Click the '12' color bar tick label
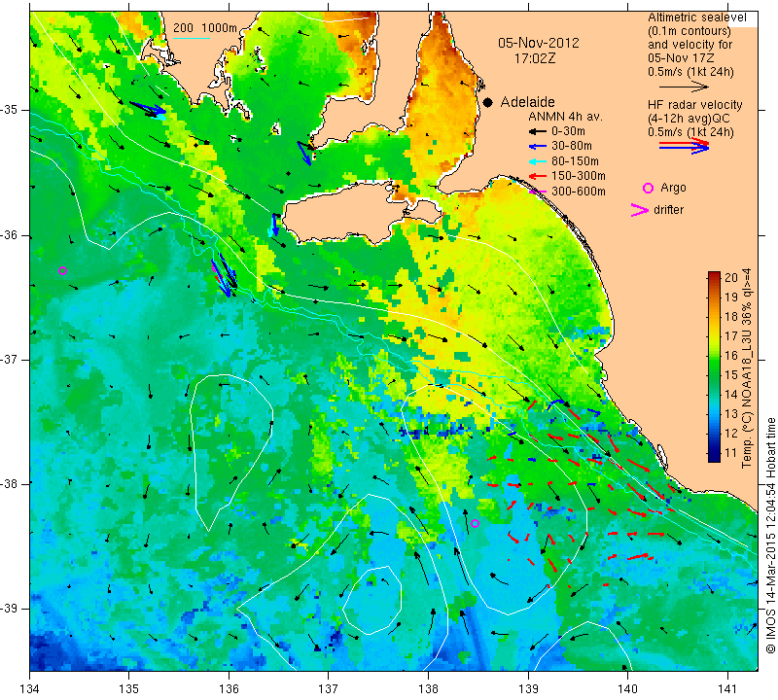Screen dimensions: 778x700 (731, 434)
